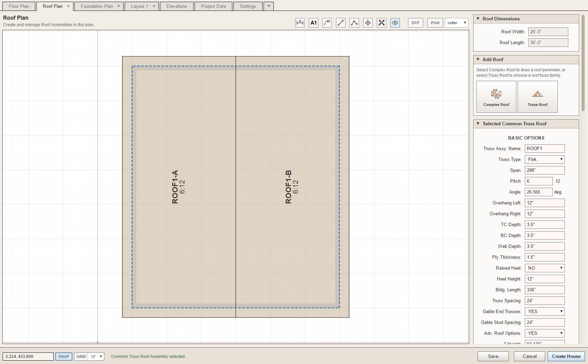
Task: Click the Cancel button
Action: coord(530,356)
